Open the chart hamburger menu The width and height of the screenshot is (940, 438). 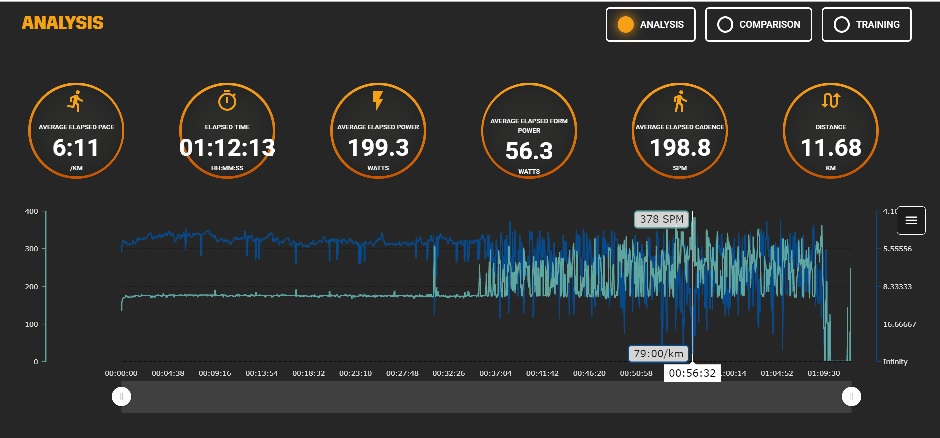coord(911,220)
